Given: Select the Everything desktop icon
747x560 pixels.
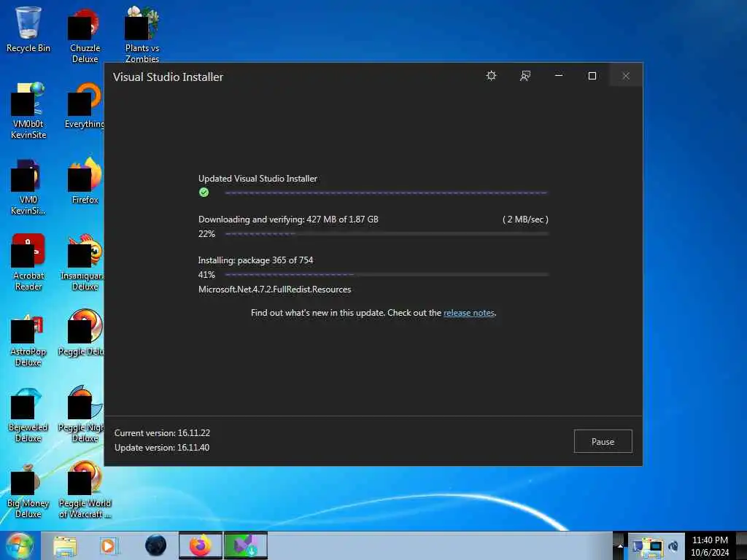Looking at the screenshot, I should click(x=85, y=106).
